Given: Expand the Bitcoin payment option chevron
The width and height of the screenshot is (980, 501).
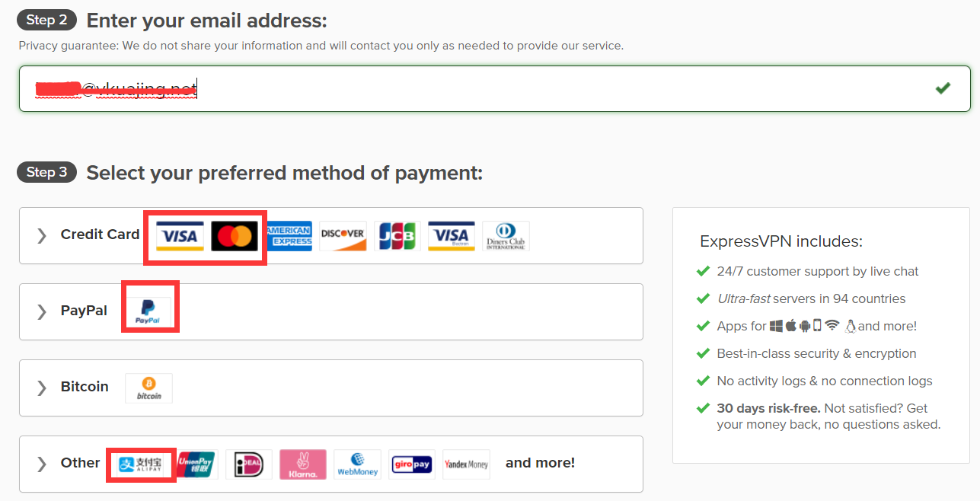Looking at the screenshot, I should click(42, 388).
